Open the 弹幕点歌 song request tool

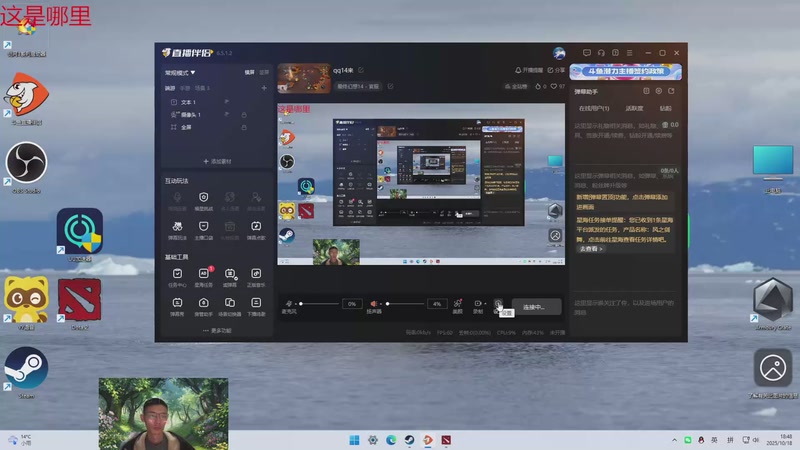click(256, 231)
